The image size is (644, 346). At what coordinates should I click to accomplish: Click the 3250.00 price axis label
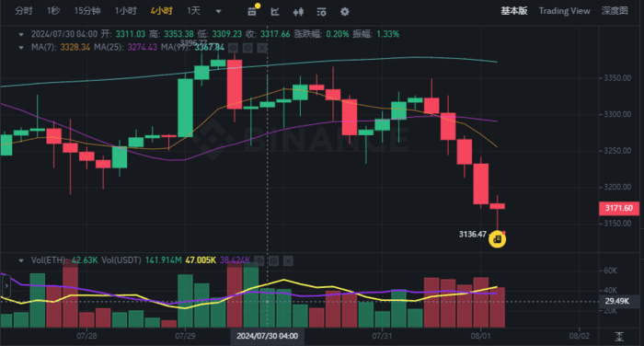coord(617,151)
